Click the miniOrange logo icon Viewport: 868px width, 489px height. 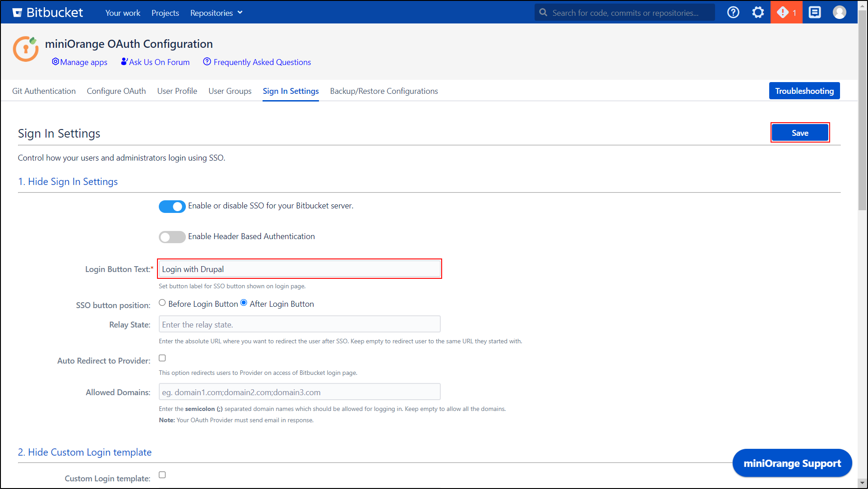coord(26,49)
